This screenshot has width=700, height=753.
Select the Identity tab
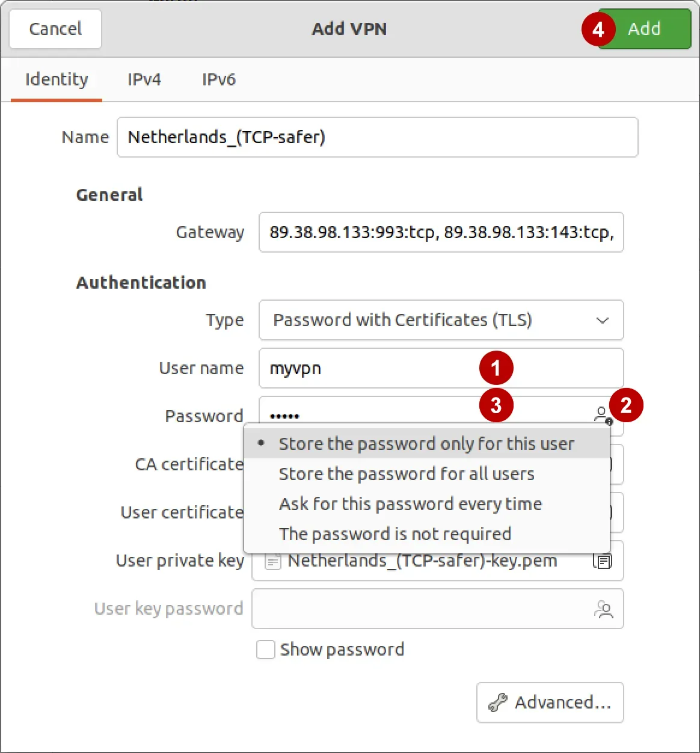(x=57, y=79)
